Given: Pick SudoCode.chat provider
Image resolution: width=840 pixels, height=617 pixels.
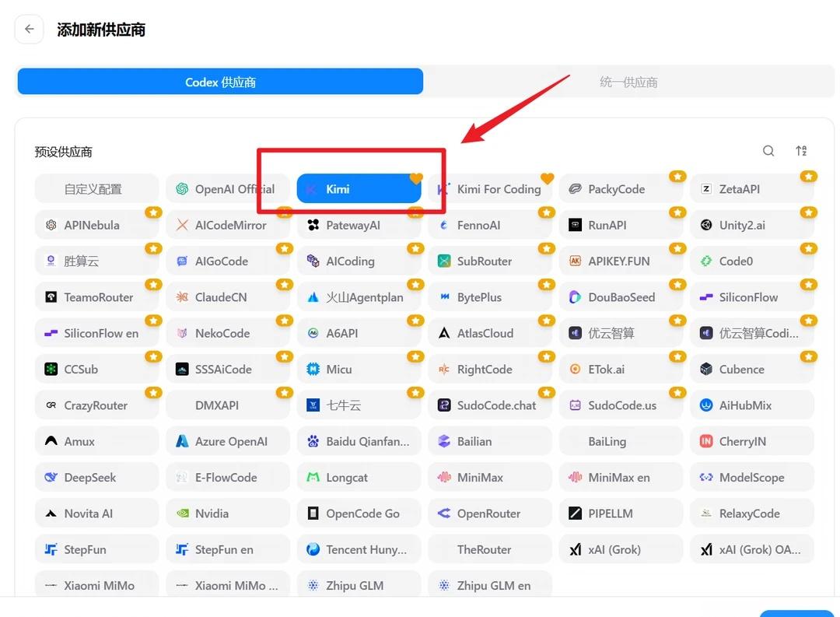Looking at the screenshot, I should (490, 405).
